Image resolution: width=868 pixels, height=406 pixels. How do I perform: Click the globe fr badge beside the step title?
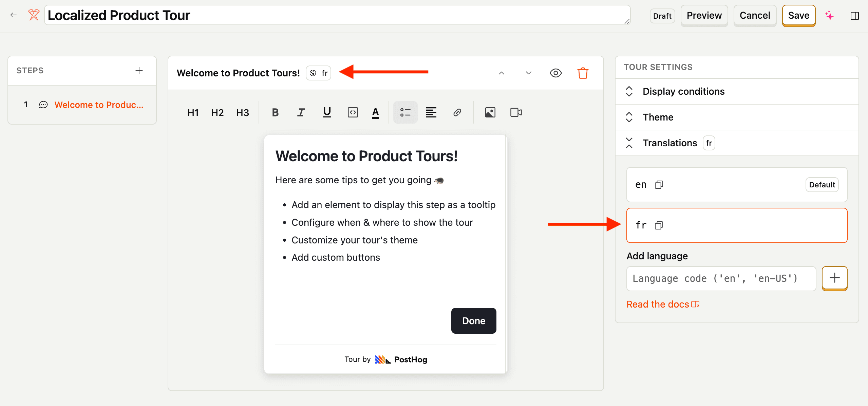coord(318,73)
